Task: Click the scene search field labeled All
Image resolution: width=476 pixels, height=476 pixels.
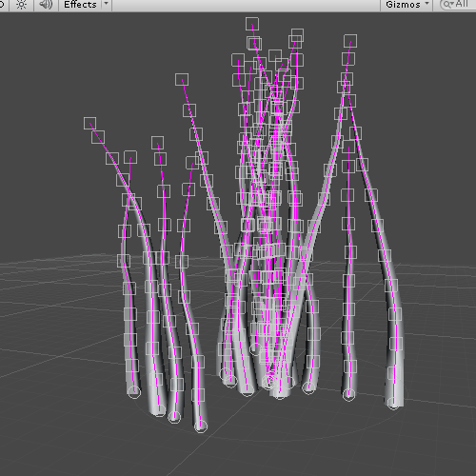Action: pos(458,5)
